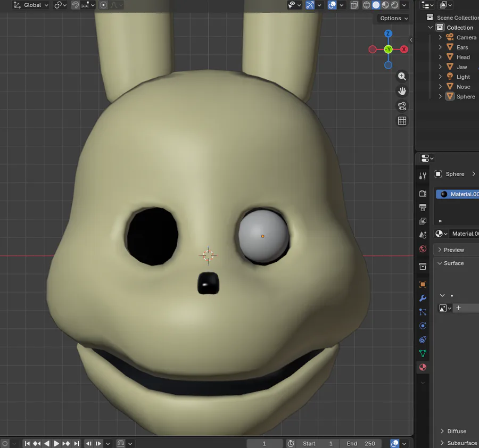Select the Jaw object in outliner

click(x=461, y=67)
